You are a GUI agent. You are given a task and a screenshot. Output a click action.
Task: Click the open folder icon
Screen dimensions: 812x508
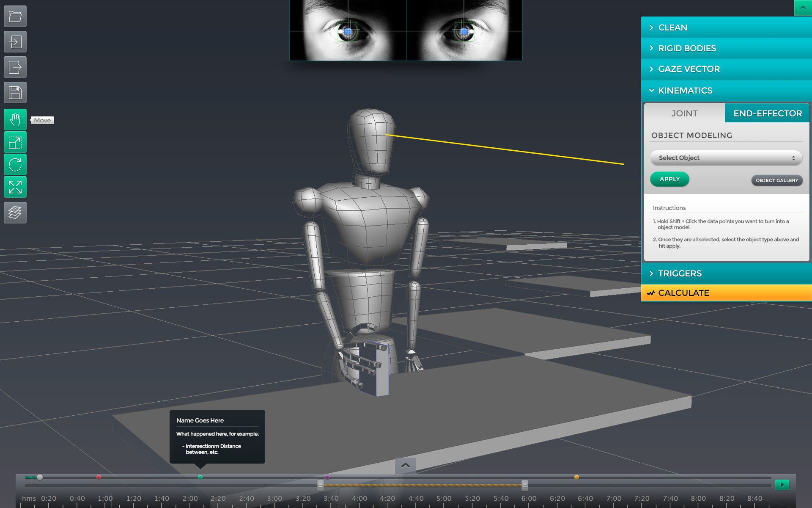click(15, 17)
